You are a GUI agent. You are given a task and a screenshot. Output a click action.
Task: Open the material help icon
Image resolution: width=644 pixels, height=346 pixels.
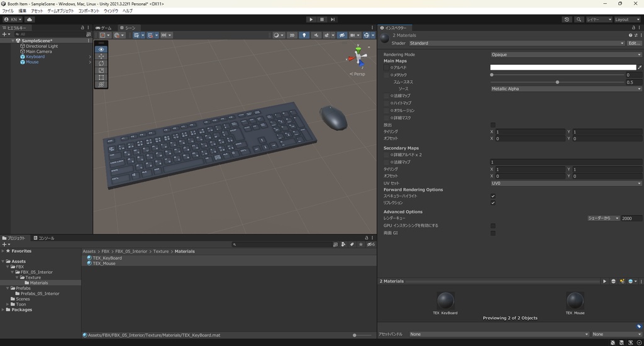click(630, 35)
